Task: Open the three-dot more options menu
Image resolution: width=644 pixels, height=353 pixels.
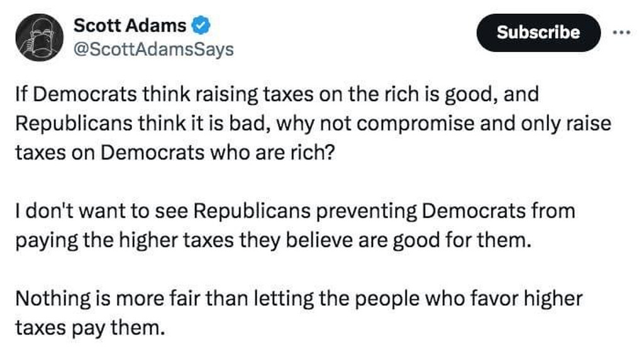Action: click(x=621, y=31)
